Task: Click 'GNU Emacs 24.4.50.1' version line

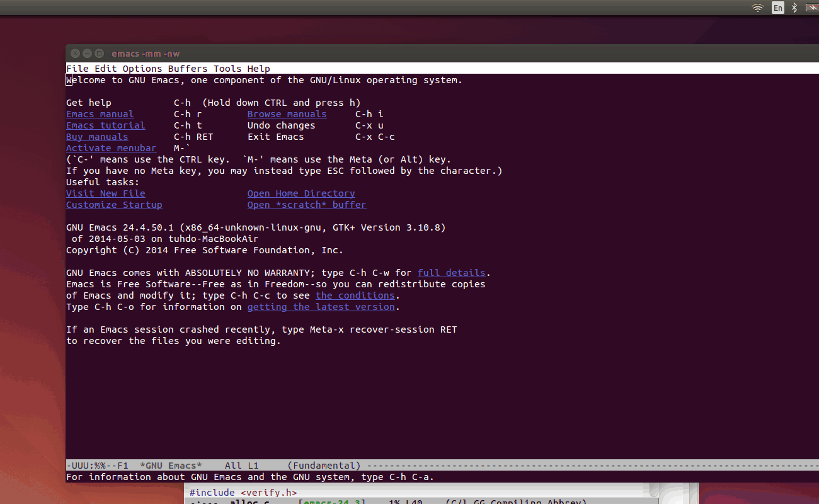Action: tap(256, 227)
